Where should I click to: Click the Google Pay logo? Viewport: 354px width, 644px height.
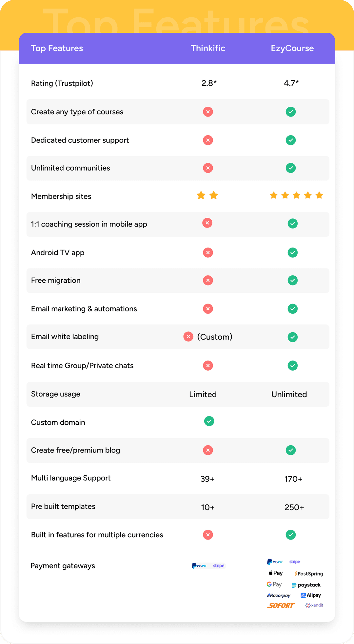click(274, 584)
